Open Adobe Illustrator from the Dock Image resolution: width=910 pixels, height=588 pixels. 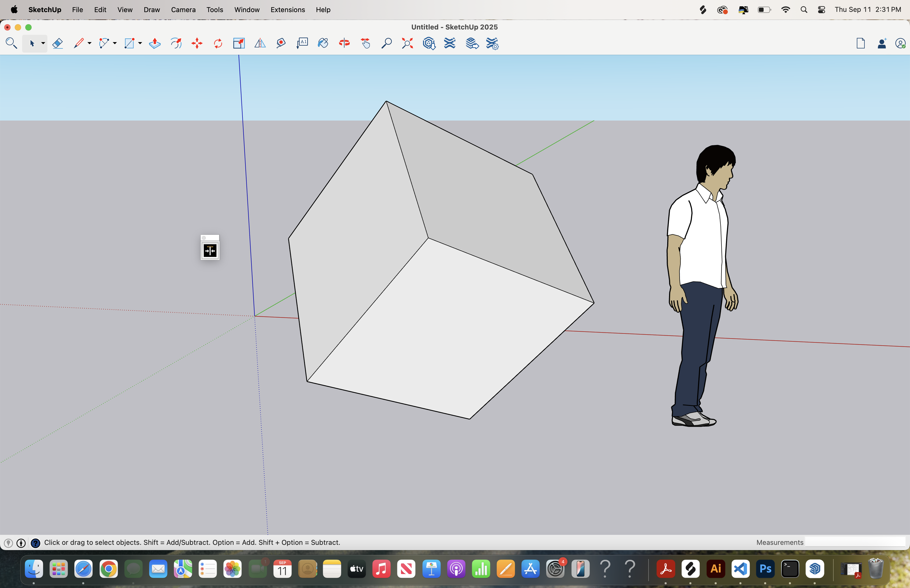pyautogui.click(x=715, y=569)
